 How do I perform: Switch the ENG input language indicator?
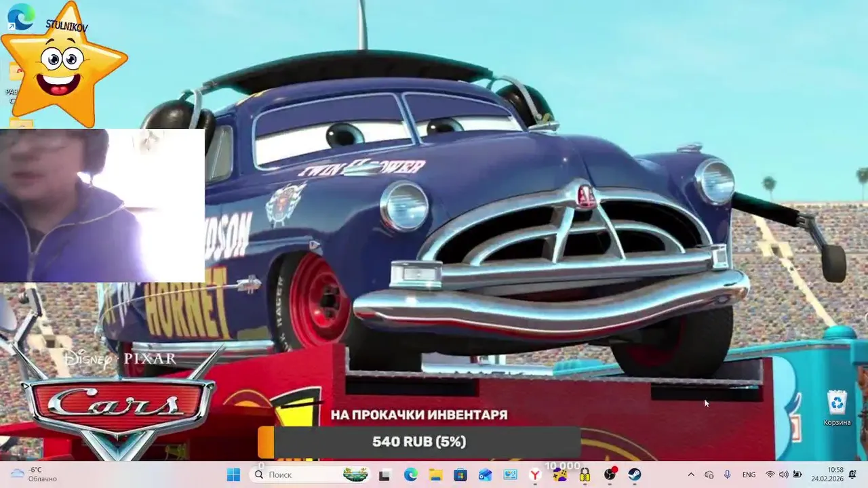[x=749, y=475]
